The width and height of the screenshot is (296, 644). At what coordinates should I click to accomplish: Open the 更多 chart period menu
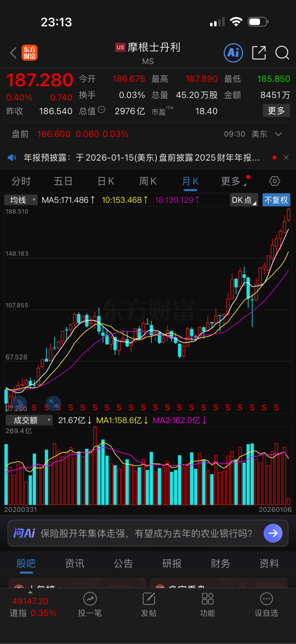[x=233, y=181]
